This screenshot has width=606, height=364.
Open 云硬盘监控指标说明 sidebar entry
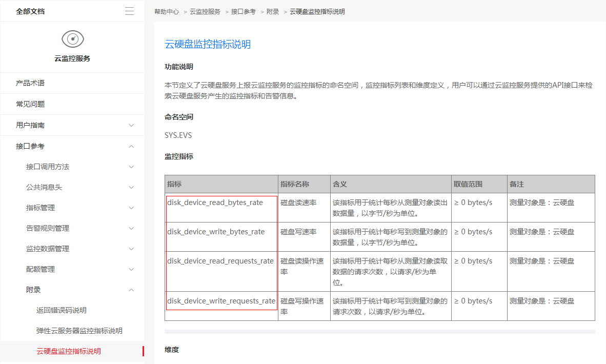click(x=68, y=351)
